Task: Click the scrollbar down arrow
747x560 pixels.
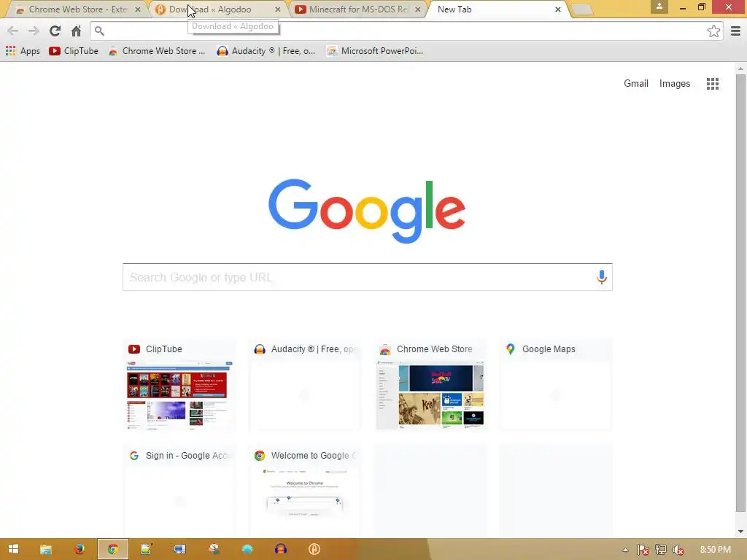Action: (740, 532)
